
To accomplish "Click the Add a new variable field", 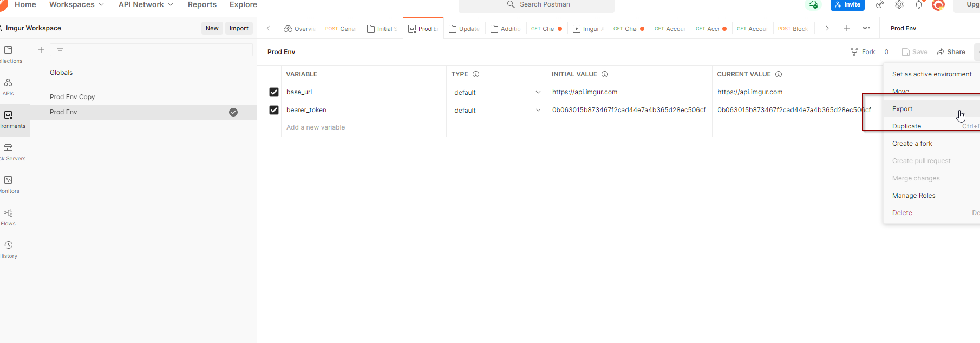I will (364, 127).
